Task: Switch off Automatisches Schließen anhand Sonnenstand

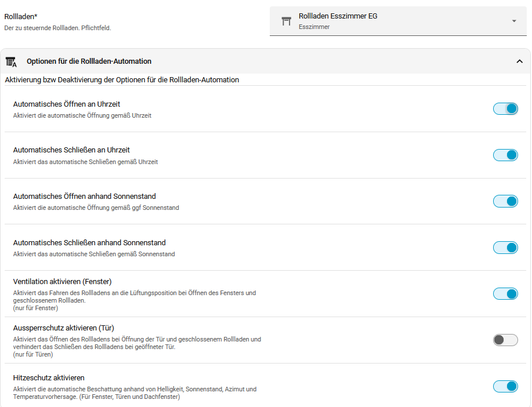Action: [x=505, y=248]
